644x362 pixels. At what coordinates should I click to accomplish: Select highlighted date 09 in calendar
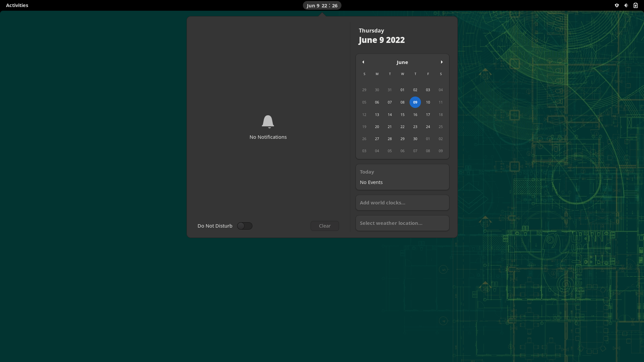pyautogui.click(x=415, y=102)
